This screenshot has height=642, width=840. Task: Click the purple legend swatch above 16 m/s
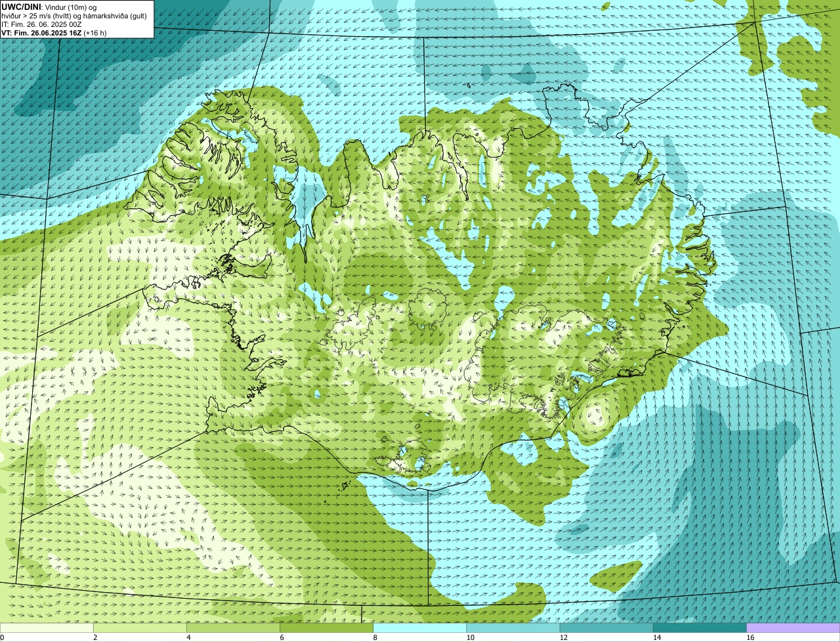point(793,628)
